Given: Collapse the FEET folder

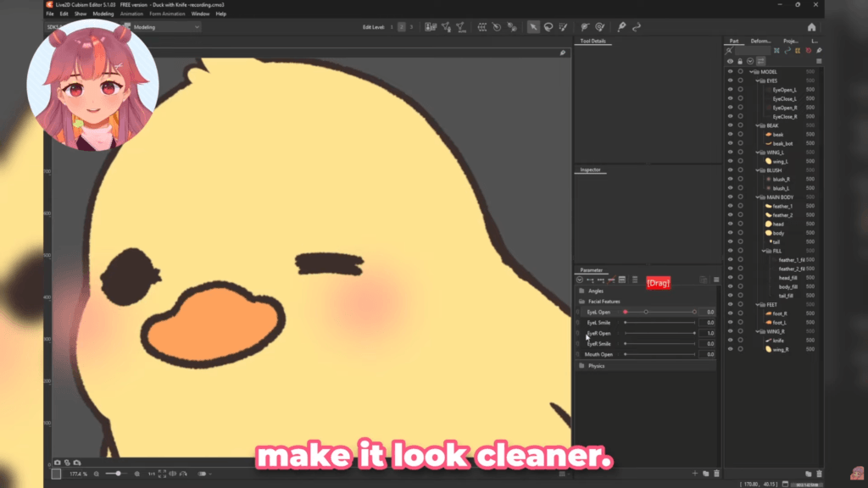Looking at the screenshot, I should click(x=757, y=304).
